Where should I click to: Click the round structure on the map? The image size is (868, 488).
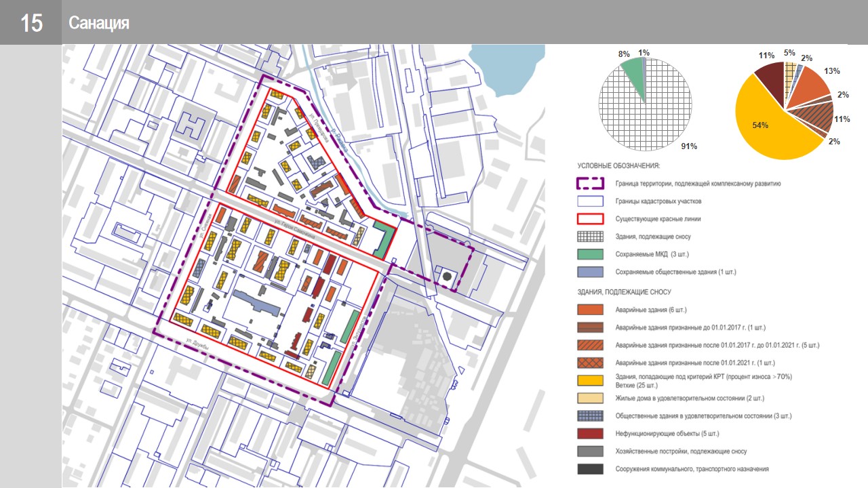tap(447, 276)
